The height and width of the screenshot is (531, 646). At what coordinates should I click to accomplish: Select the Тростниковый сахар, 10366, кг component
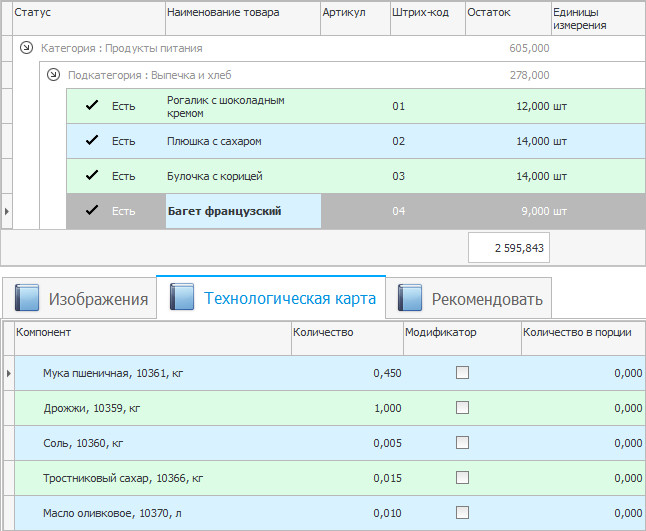(330, 478)
